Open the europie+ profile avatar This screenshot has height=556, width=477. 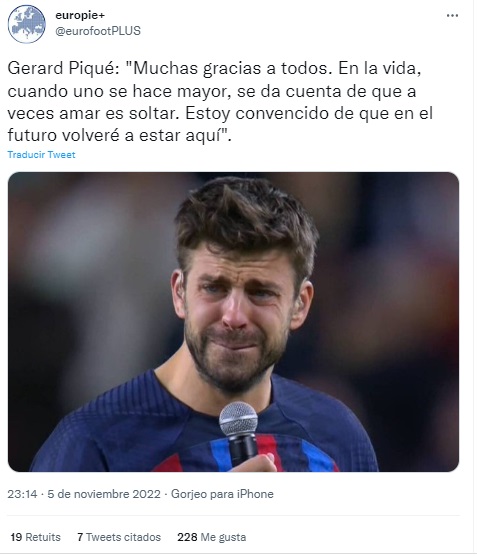27,24
